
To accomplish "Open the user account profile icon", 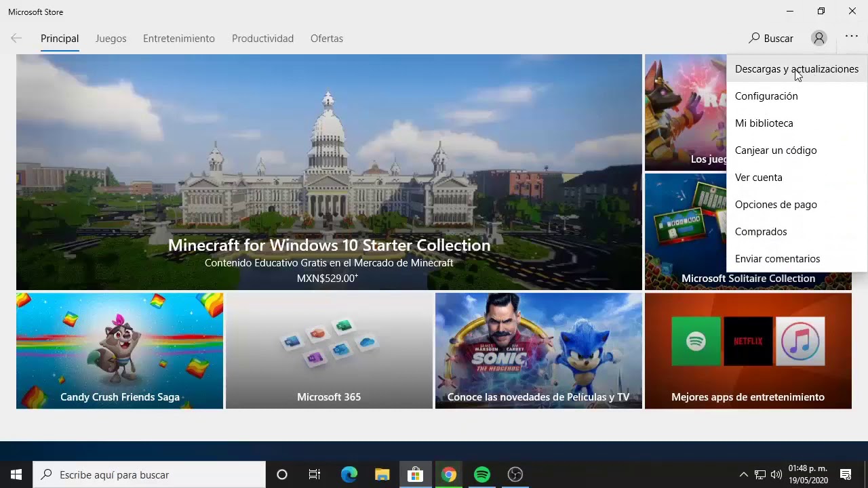I will click(x=819, y=39).
